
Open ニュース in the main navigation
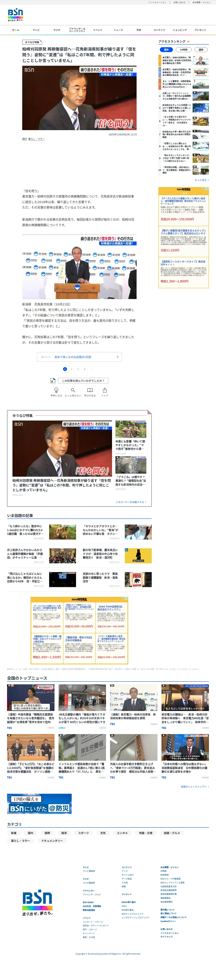tap(118, 30)
